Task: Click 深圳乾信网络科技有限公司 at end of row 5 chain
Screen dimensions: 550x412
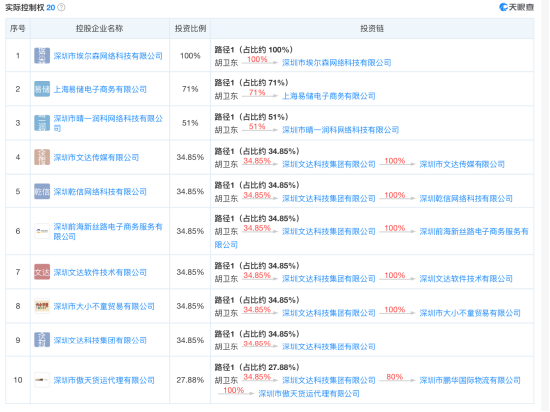Action: (x=466, y=198)
